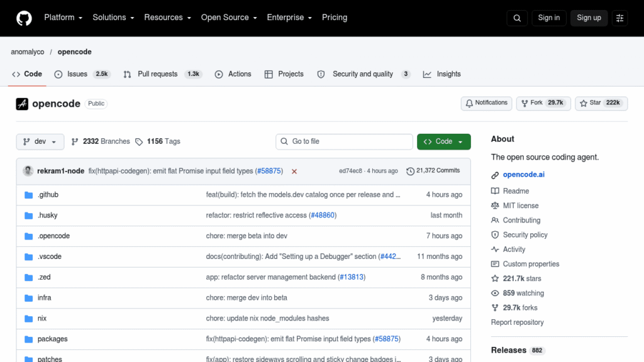The image size is (644, 362).
Task: Click the eye icon beside 859 watching
Action: [495, 293]
